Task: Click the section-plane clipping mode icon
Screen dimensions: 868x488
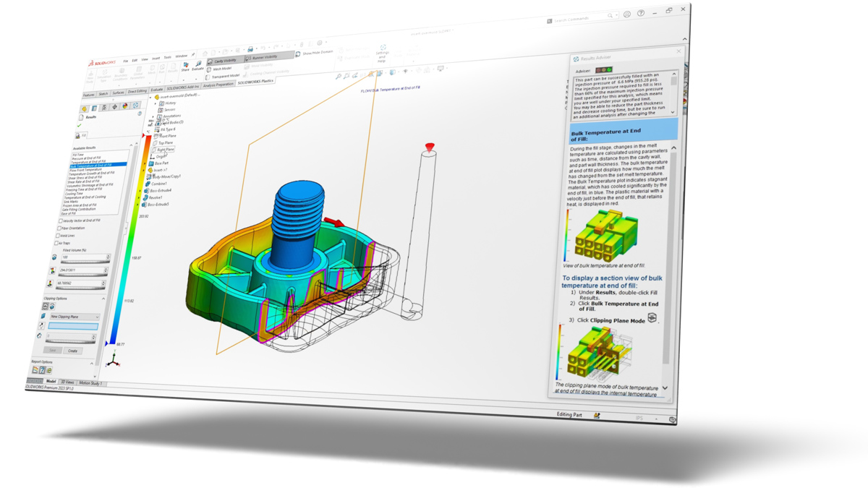Action: [x=46, y=307]
